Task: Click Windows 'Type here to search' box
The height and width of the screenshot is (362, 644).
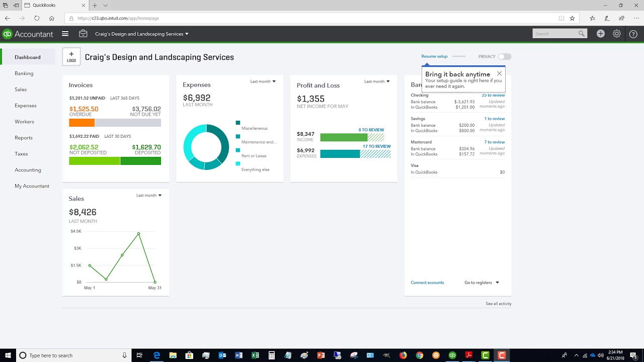Action: pyautogui.click(x=73, y=355)
